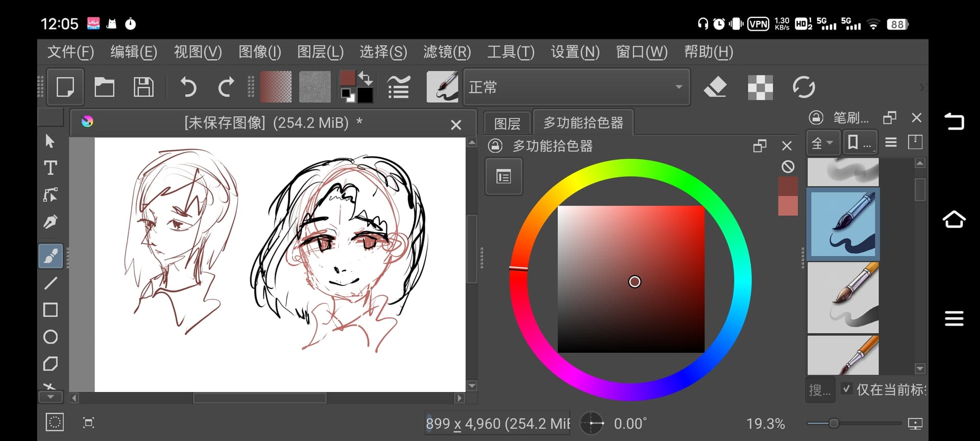Select the Rectangle tool
The width and height of the screenshot is (980, 441).
[x=50, y=310]
